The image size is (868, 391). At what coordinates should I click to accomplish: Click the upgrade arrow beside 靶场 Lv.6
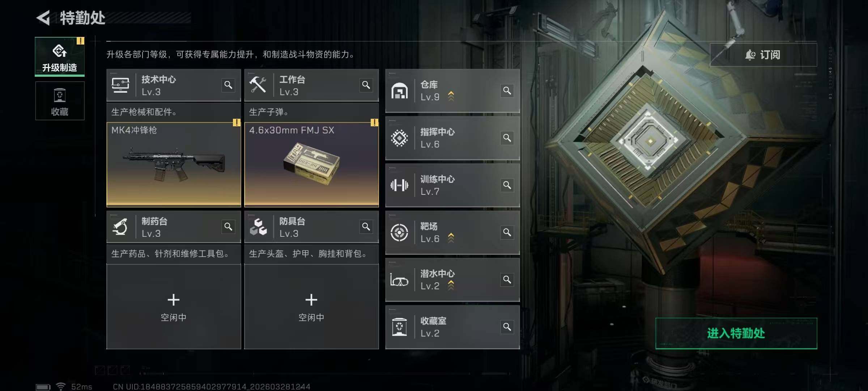(451, 238)
